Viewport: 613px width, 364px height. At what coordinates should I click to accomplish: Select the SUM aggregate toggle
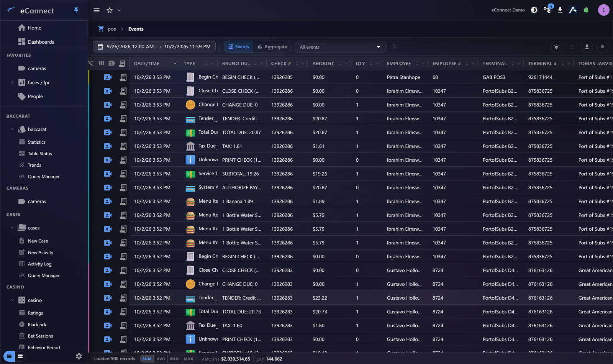[x=147, y=359]
